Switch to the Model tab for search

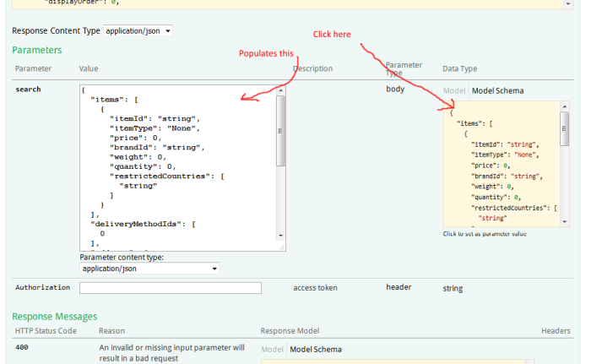tap(454, 90)
